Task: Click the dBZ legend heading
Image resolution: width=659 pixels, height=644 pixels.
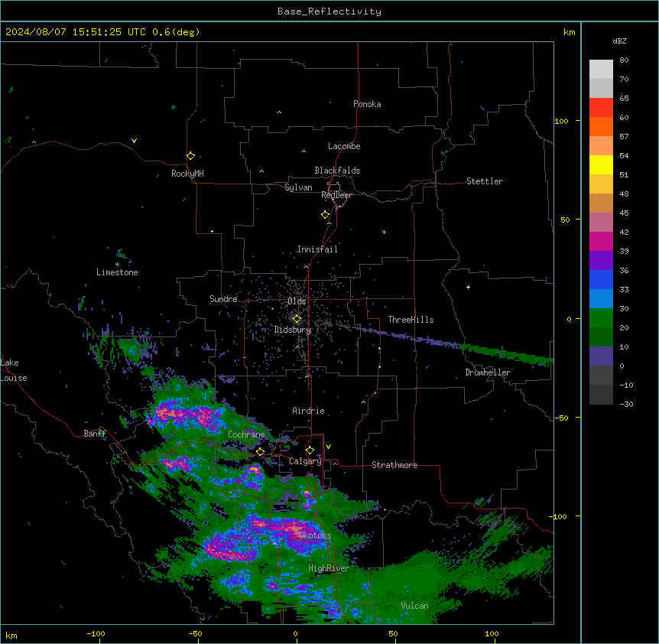Action: coord(619,41)
